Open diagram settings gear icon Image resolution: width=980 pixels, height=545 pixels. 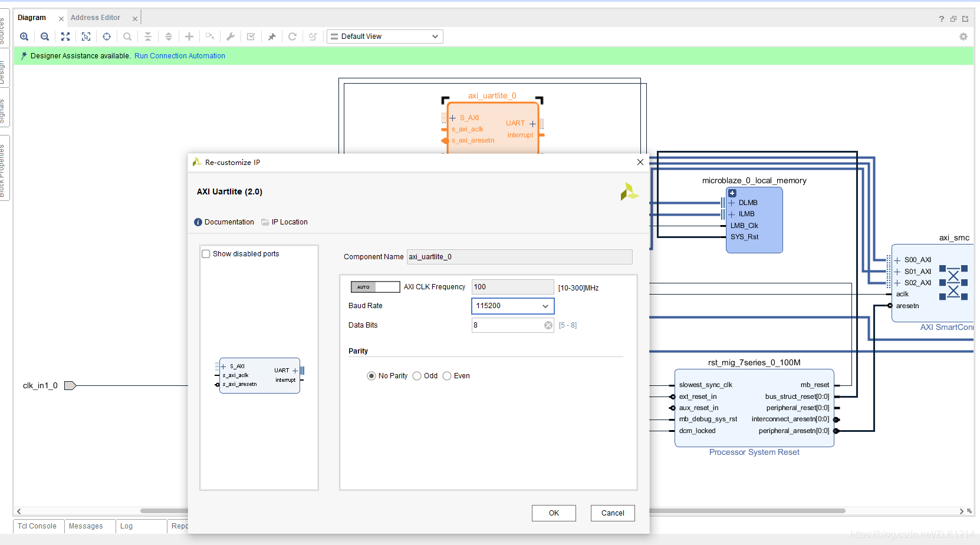pyautogui.click(x=963, y=37)
